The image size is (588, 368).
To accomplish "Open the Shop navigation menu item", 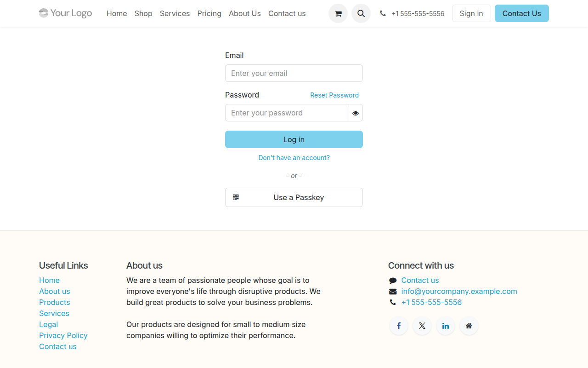I will click(143, 13).
